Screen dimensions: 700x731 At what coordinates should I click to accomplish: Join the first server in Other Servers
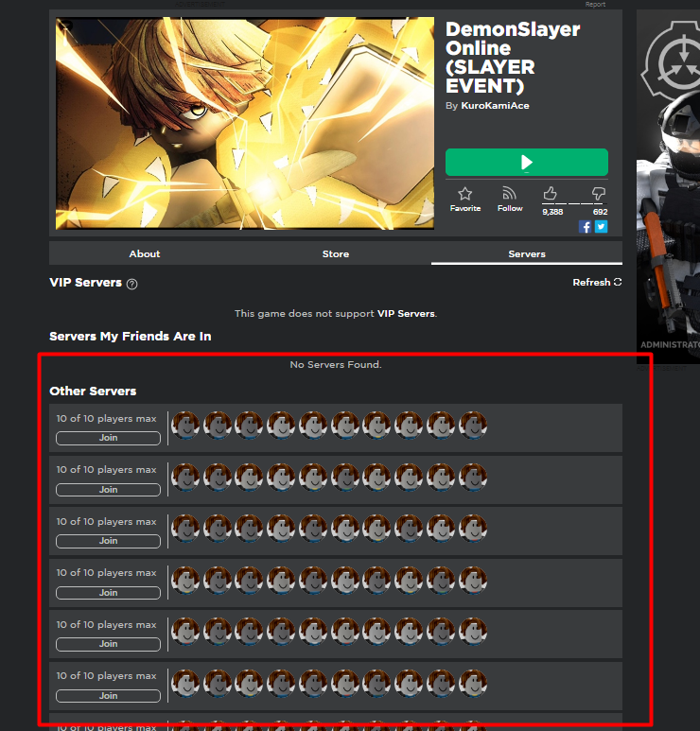[108, 438]
